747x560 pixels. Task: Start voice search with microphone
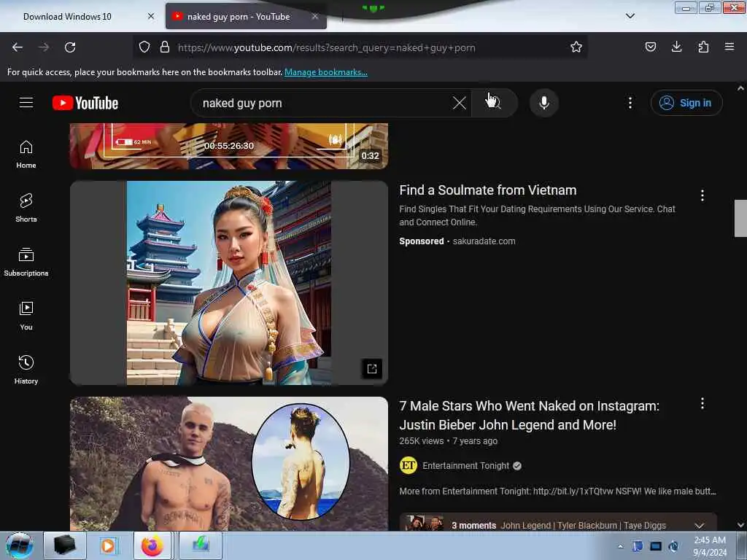click(x=544, y=103)
